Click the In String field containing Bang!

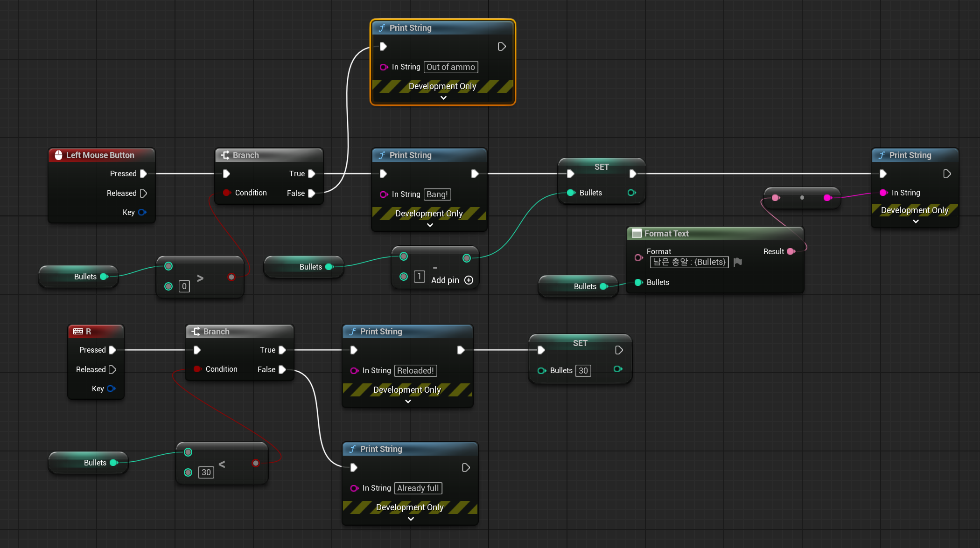click(437, 194)
